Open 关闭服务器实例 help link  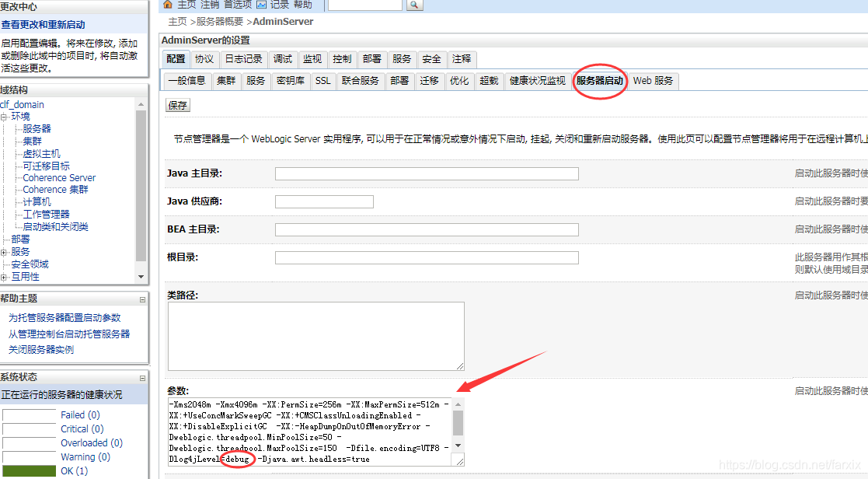[41, 350]
